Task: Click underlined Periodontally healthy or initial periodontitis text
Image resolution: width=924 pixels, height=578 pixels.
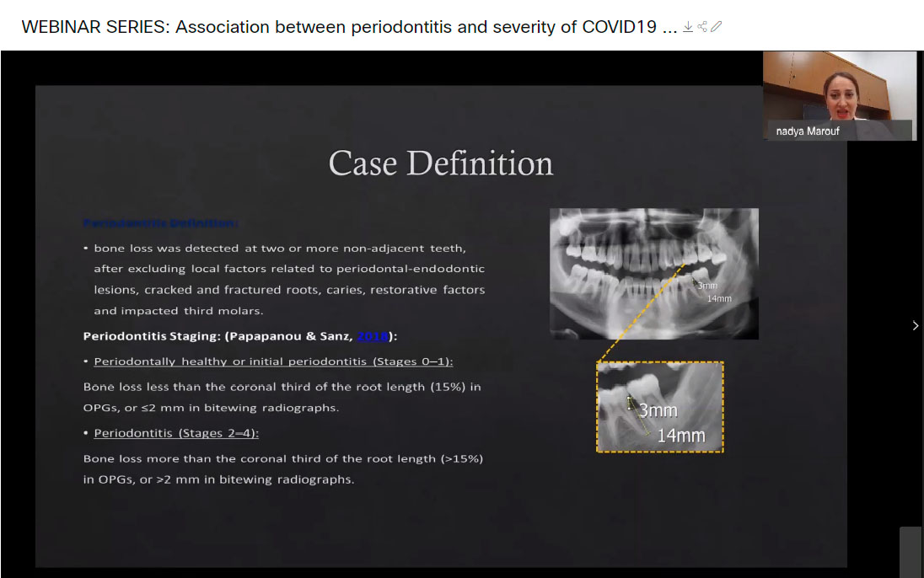Action: [x=273, y=361]
